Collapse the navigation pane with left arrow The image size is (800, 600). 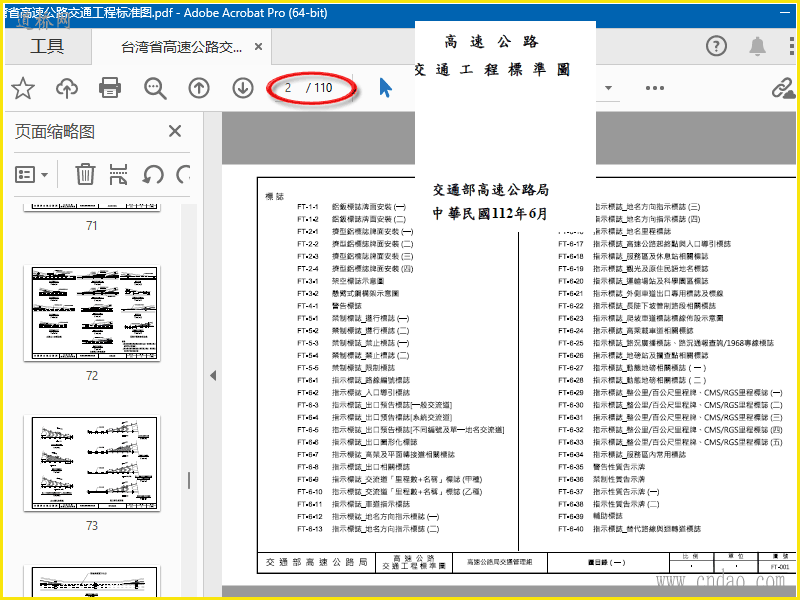coord(213,376)
